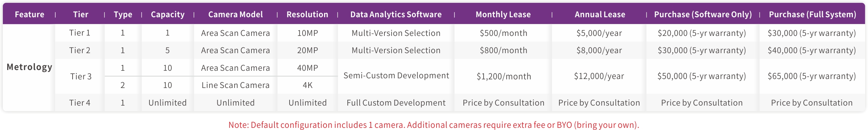Click the red default configuration note
Viewport: 868px width, 130px height.
click(434, 125)
